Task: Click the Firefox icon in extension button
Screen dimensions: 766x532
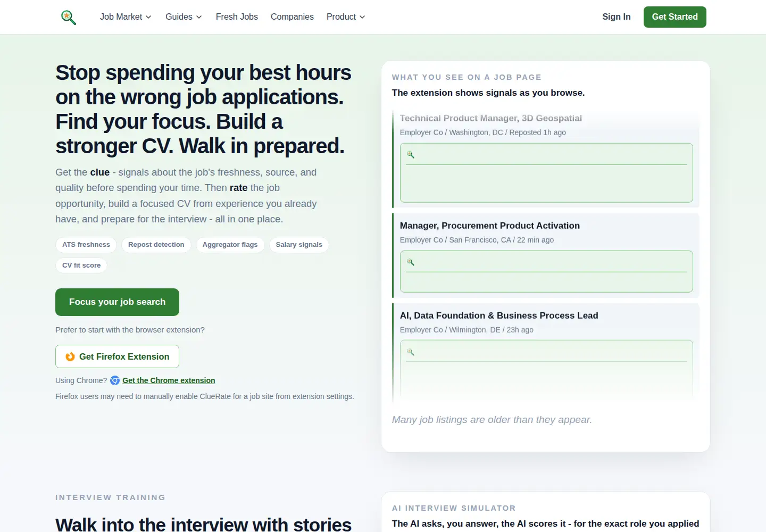Action: pos(70,356)
